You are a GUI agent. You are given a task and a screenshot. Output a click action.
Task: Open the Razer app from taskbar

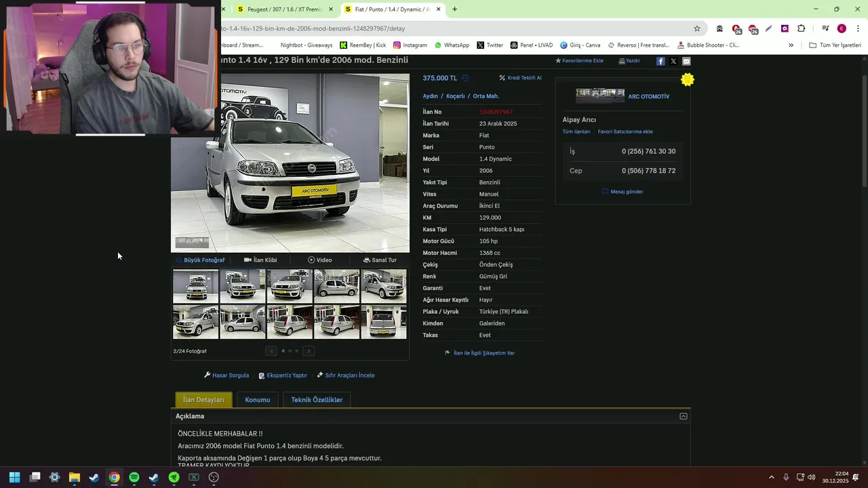tap(174, 477)
